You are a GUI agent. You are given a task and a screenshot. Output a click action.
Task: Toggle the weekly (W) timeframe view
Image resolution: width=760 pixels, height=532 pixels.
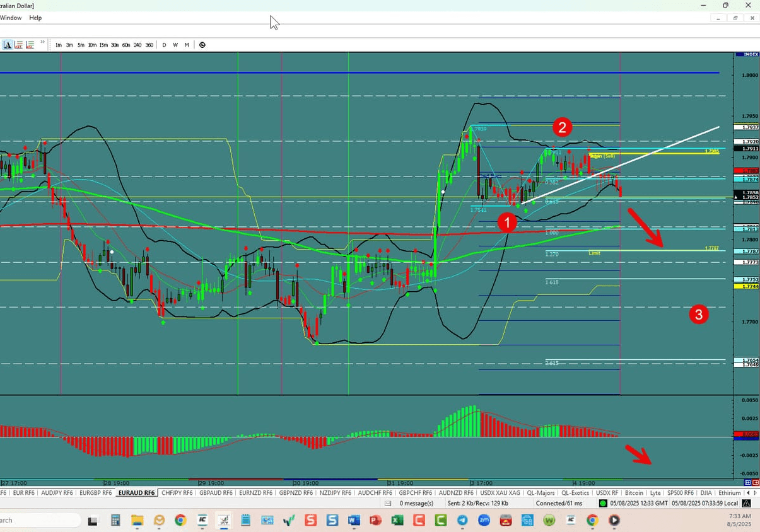coord(175,45)
